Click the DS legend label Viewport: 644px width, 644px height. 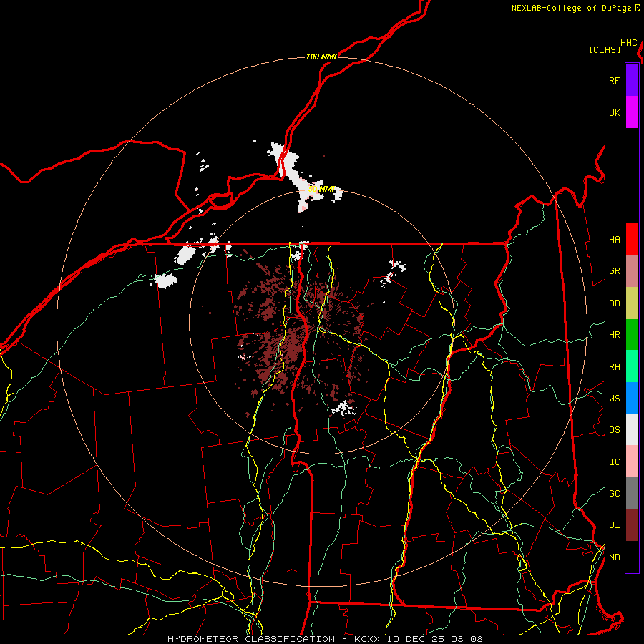coord(614,430)
